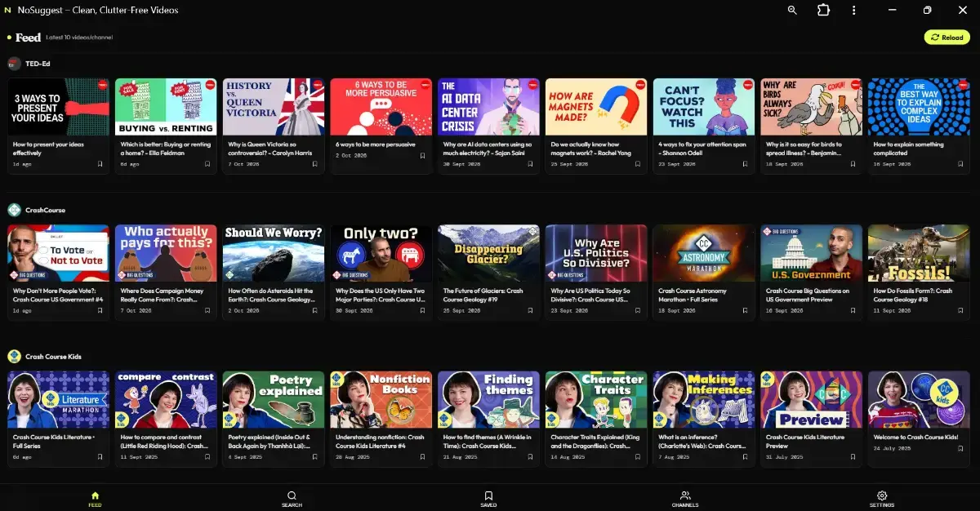This screenshot has width=980, height=511.
Task: Save the birds spreading illness video
Action: (853, 164)
